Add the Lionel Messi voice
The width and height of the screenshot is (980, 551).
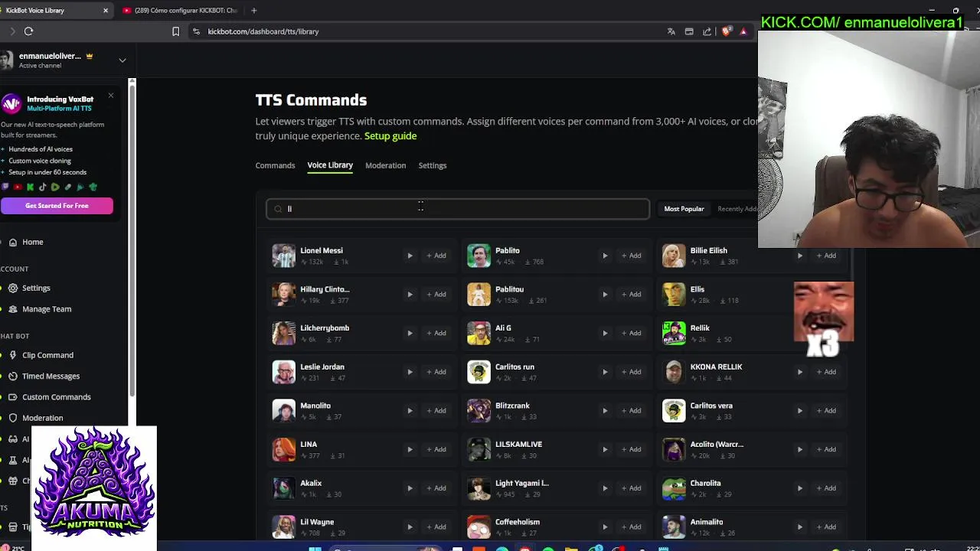pyautogui.click(x=436, y=256)
